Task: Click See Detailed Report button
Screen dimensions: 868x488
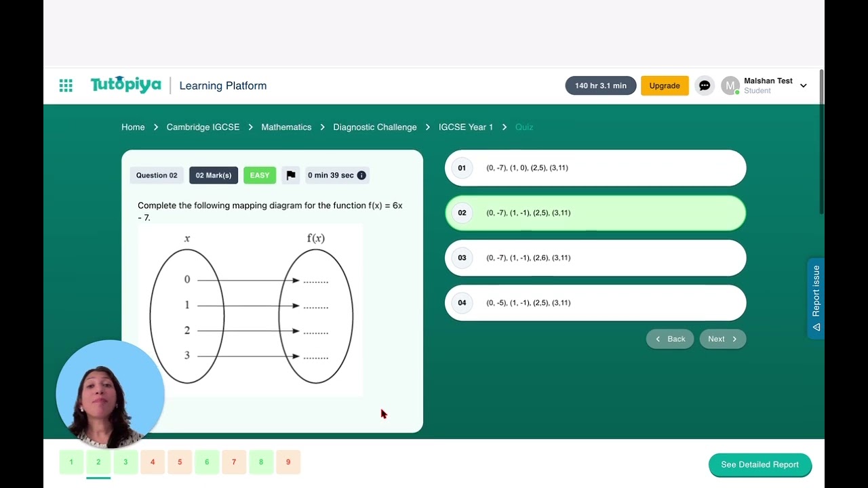Action: pyautogui.click(x=760, y=465)
